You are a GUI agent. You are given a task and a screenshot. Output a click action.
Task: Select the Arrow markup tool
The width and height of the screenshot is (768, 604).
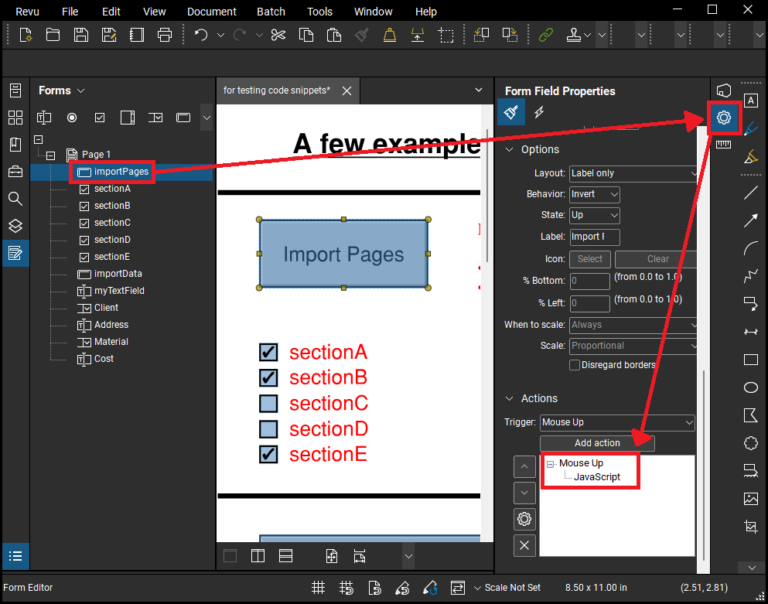pyautogui.click(x=750, y=221)
